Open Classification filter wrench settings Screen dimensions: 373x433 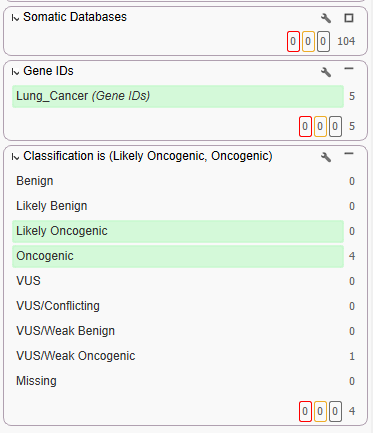(x=326, y=157)
